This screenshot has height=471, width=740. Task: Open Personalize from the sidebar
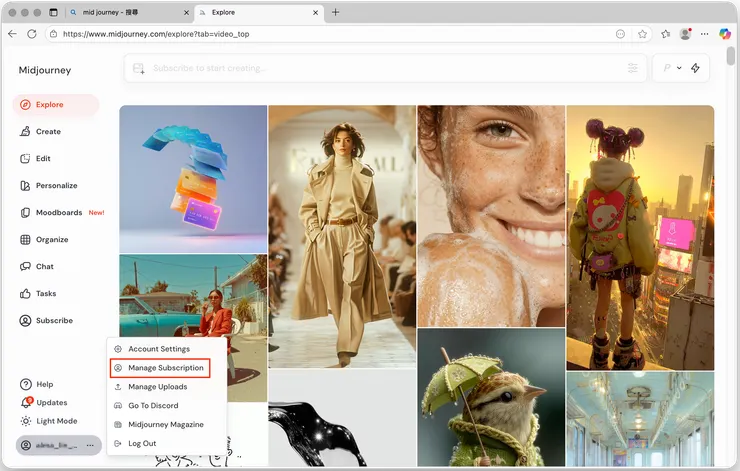coord(55,185)
